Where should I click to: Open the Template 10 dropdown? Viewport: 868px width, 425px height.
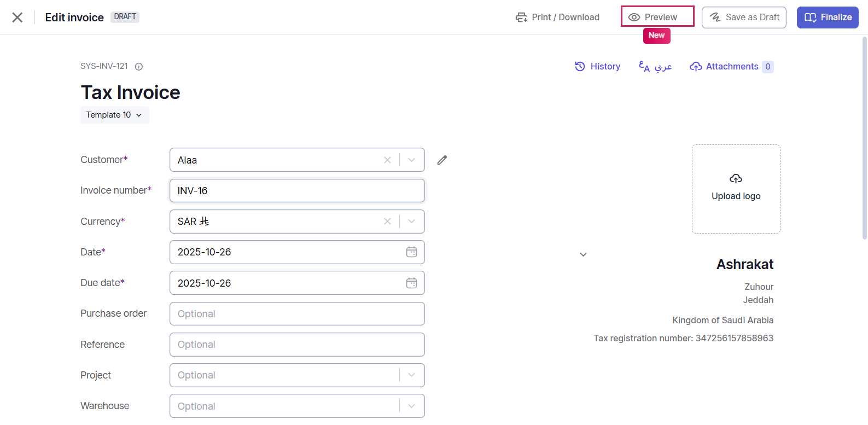(x=114, y=115)
